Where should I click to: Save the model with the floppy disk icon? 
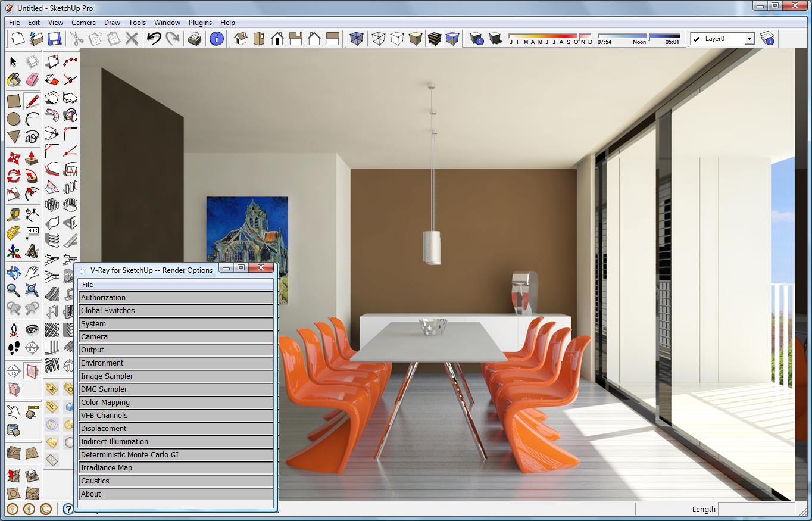point(55,39)
